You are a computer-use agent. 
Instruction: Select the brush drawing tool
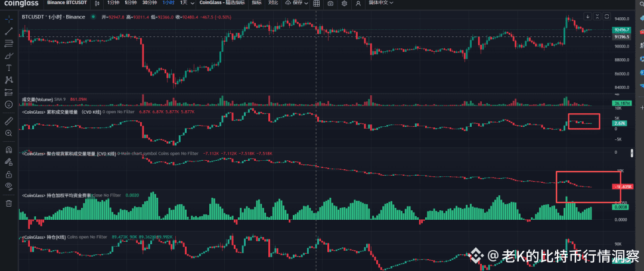[8, 55]
